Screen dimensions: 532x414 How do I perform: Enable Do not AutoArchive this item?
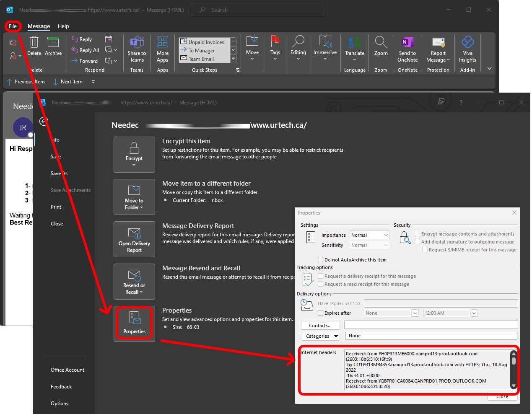click(321, 260)
